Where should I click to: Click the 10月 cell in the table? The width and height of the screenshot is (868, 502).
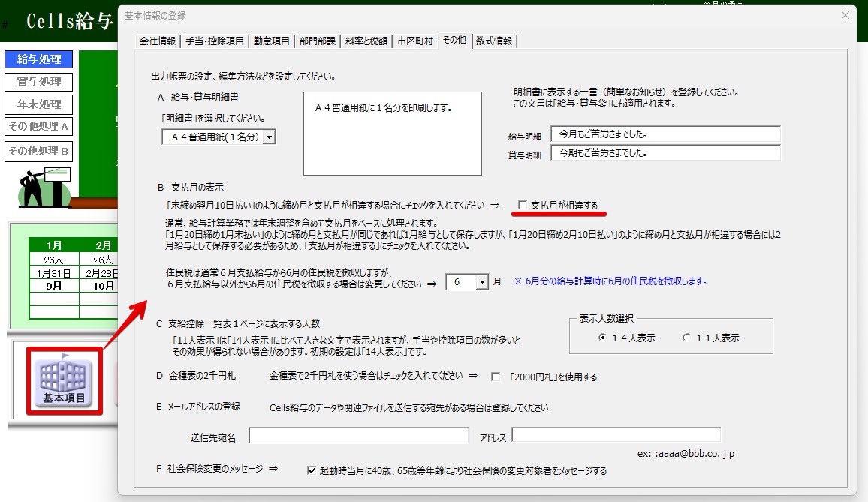[x=100, y=286]
